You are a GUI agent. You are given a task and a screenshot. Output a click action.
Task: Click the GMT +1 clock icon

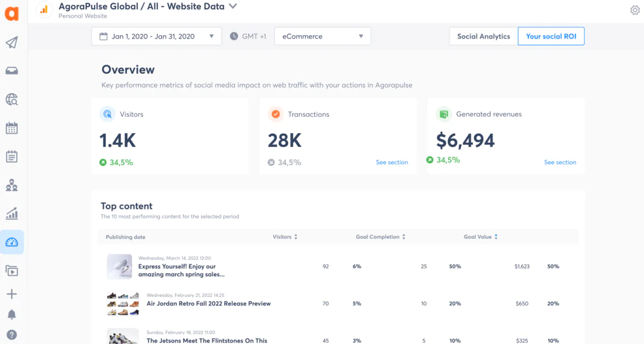234,36
